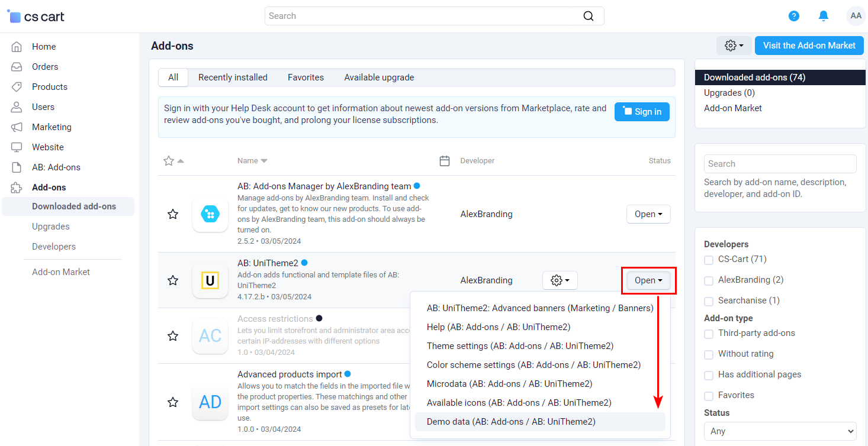This screenshot has width=868, height=446.
Task: Click the Orders inbox icon in sidebar
Action: 17,67
